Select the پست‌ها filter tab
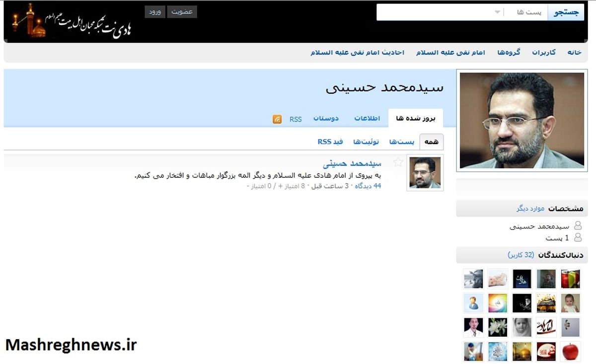This screenshot has height=364, width=596. point(402,142)
